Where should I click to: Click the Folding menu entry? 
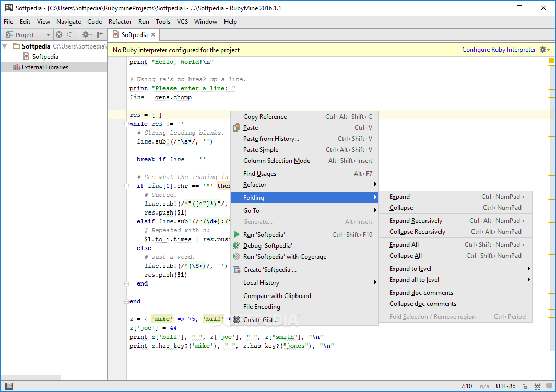304,197
